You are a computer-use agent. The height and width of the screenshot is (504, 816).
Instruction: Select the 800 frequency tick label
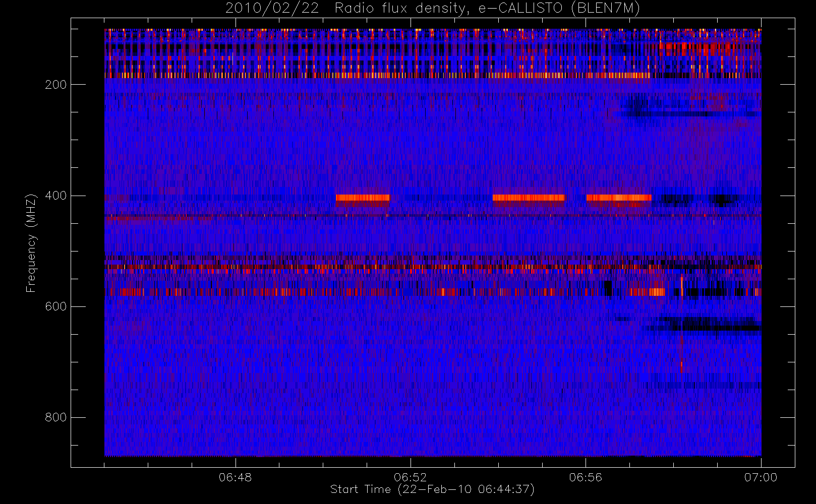[x=56, y=417]
